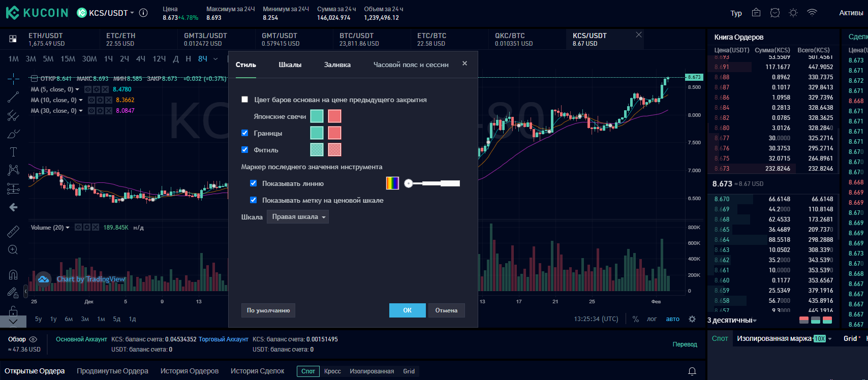The height and width of the screenshot is (380, 868).
Task: Select the BTC/USDT market tab
Action: pyautogui.click(x=357, y=39)
